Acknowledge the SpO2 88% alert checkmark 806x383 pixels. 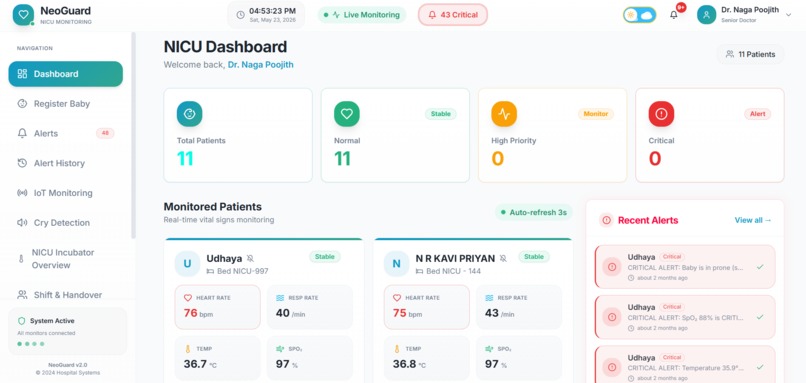pos(760,317)
